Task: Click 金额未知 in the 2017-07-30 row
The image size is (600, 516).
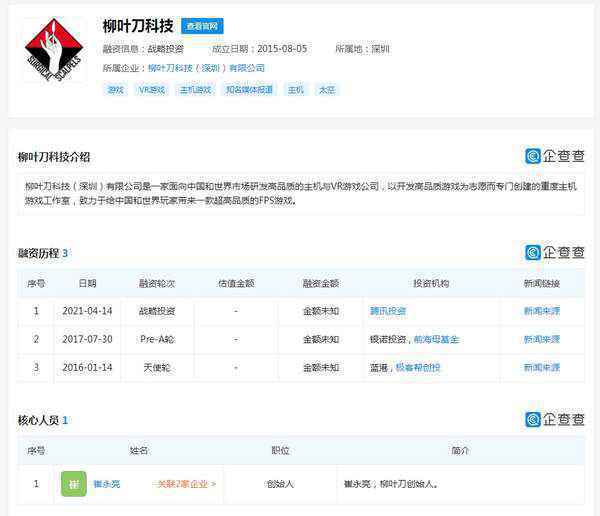Action: tap(321, 340)
